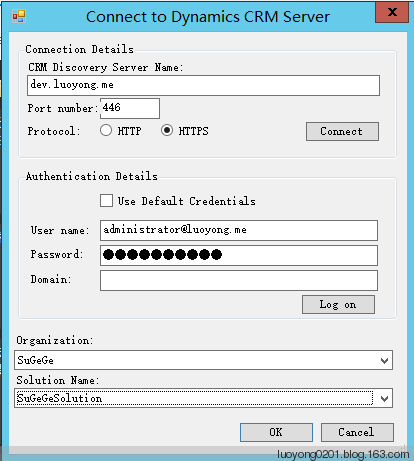Expand the Organization dropdown arrow
This screenshot has width=414, height=461.
point(384,360)
